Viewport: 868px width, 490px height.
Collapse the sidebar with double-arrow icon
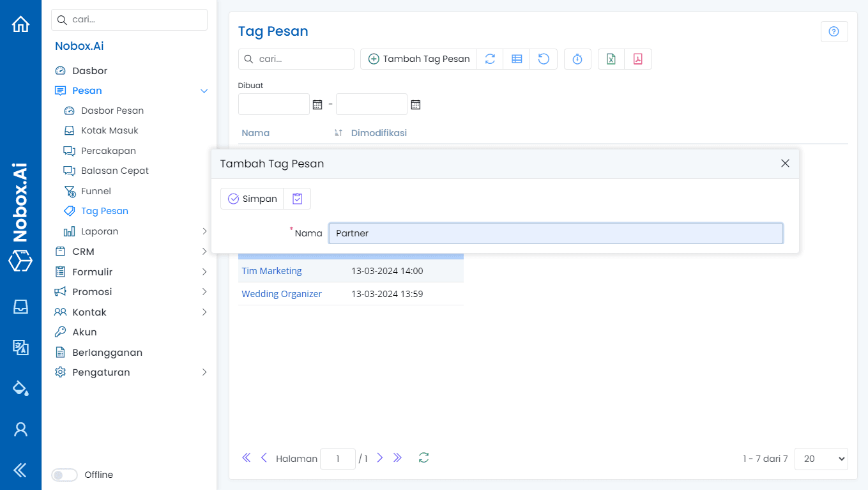point(20,470)
